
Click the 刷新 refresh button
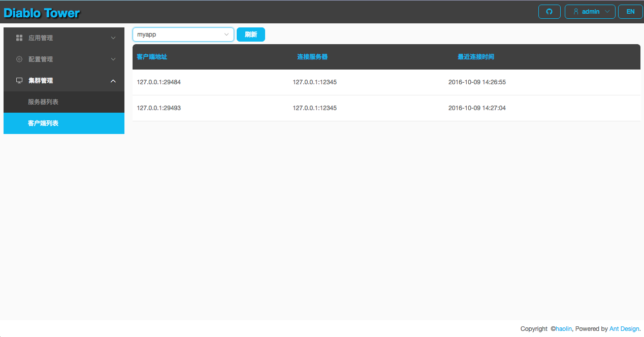(251, 35)
